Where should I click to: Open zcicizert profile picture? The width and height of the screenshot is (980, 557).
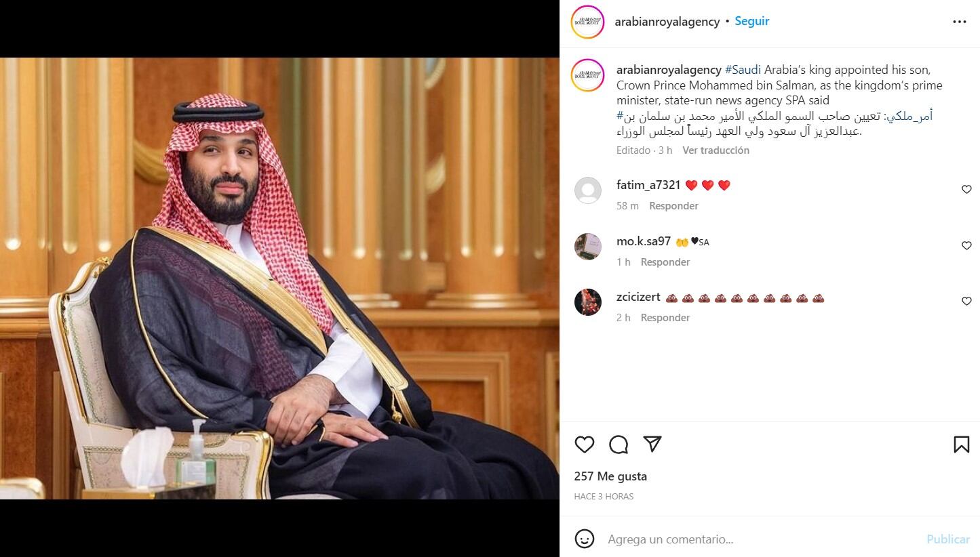click(588, 302)
